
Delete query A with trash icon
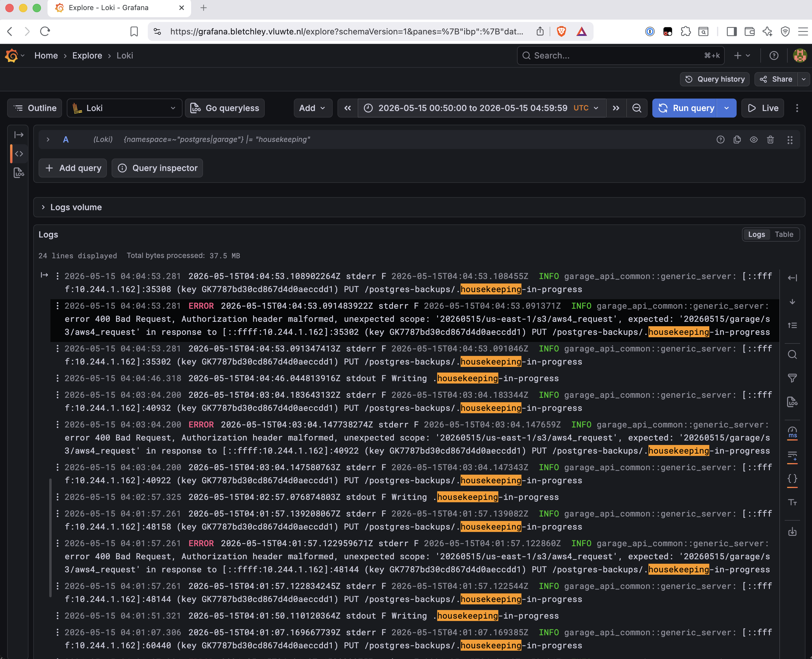point(770,140)
